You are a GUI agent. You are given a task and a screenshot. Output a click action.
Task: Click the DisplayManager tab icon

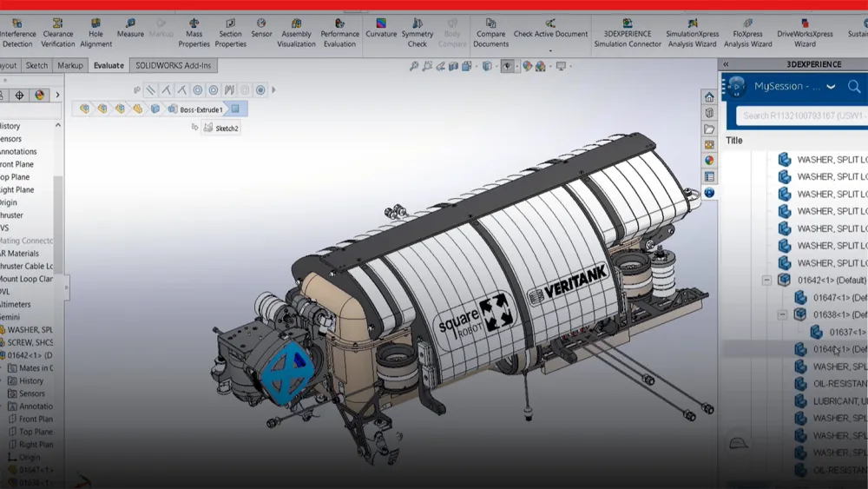pos(39,96)
